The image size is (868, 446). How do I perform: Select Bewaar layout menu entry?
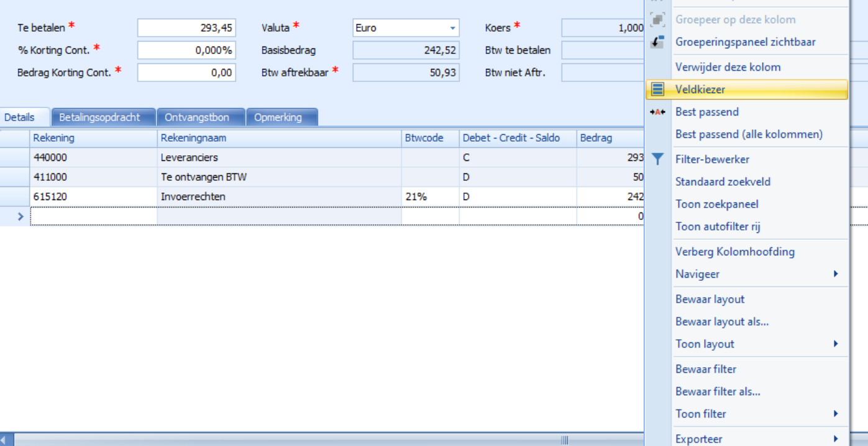[710, 299]
